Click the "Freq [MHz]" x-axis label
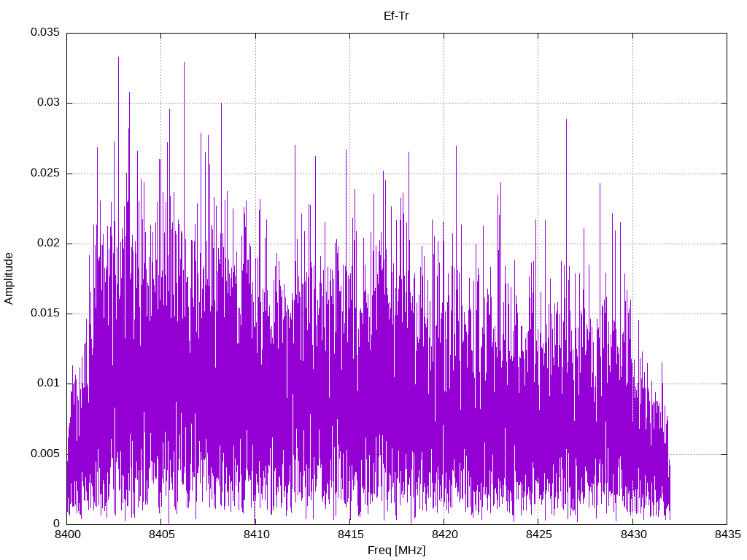The image size is (747, 560). [396, 551]
